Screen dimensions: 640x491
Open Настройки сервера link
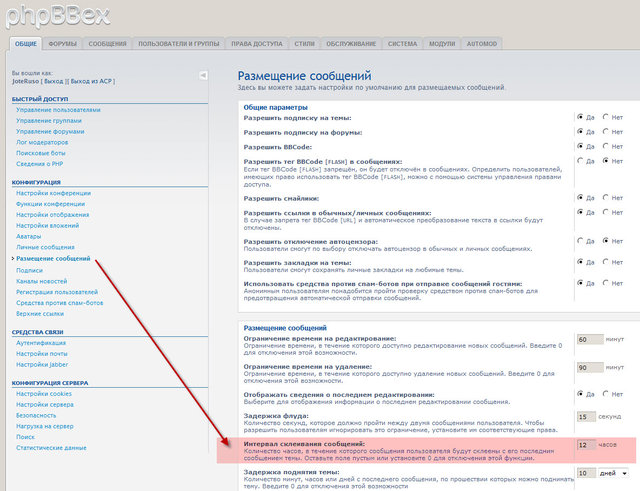(45, 404)
